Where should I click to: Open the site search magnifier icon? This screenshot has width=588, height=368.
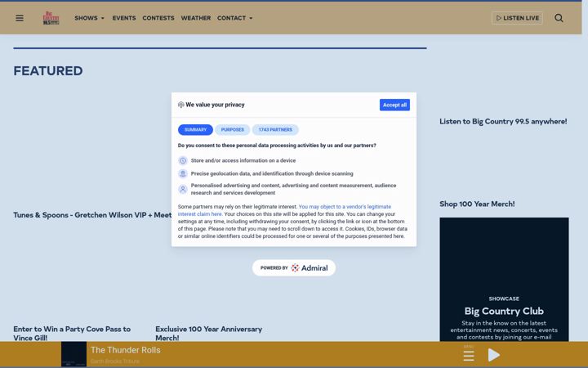point(559,18)
